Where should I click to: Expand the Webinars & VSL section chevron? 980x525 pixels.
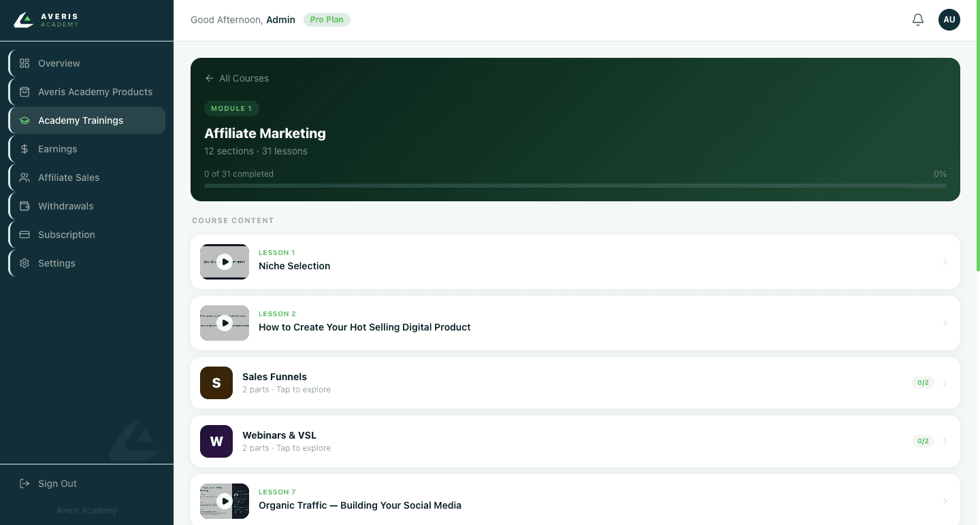tap(945, 441)
